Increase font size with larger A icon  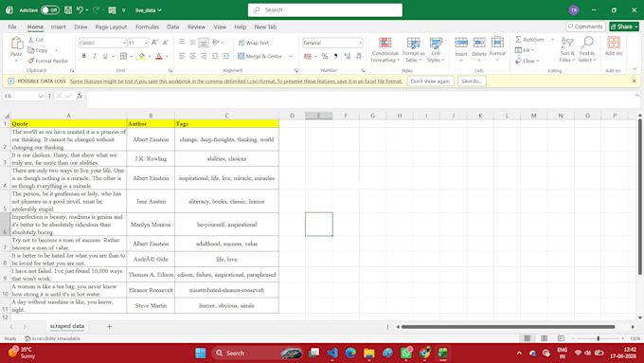[154, 43]
